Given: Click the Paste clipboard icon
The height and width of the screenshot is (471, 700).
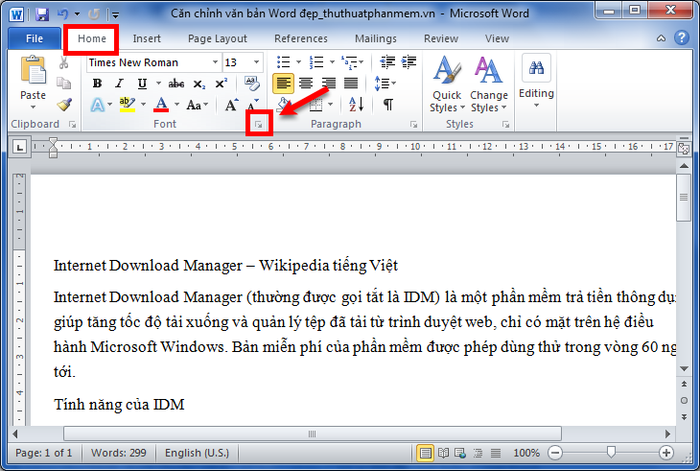Looking at the screenshot, I should 33,70.
